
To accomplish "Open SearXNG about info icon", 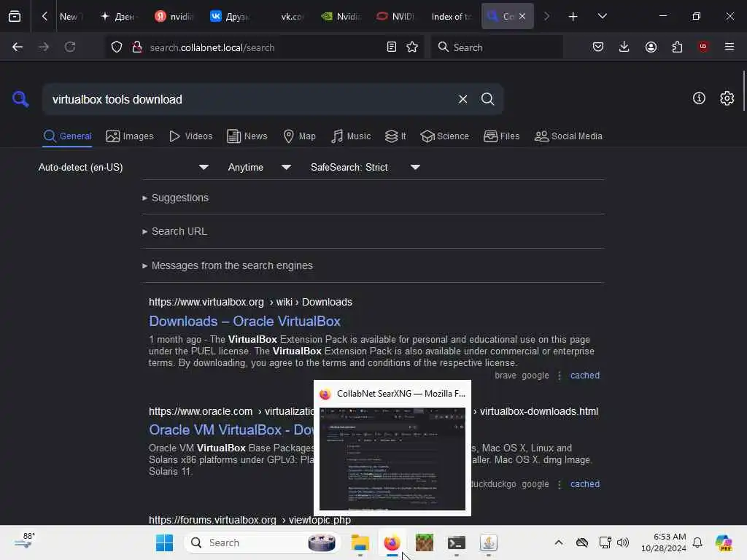I will 699,98.
